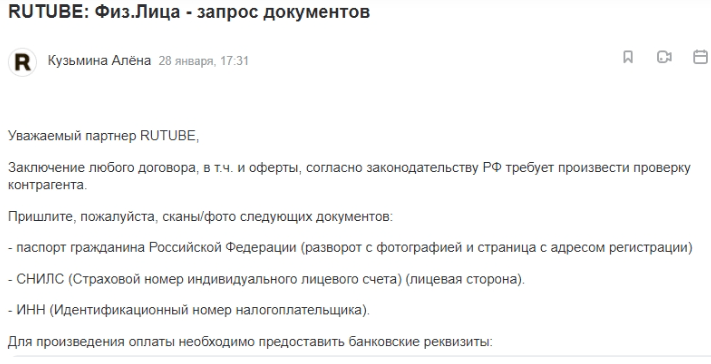Screen dimensions: 711x364
Task: Click the passport requirement line
Action: click(351, 248)
